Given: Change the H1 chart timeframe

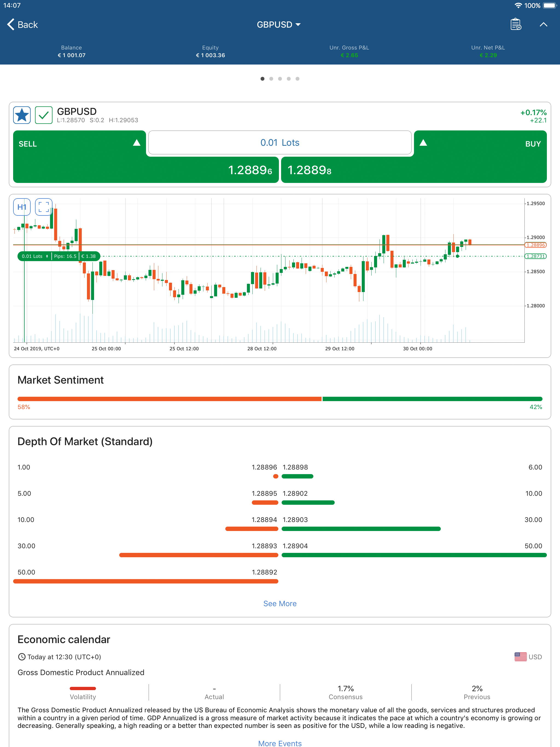Looking at the screenshot, I should click(22, 207).
